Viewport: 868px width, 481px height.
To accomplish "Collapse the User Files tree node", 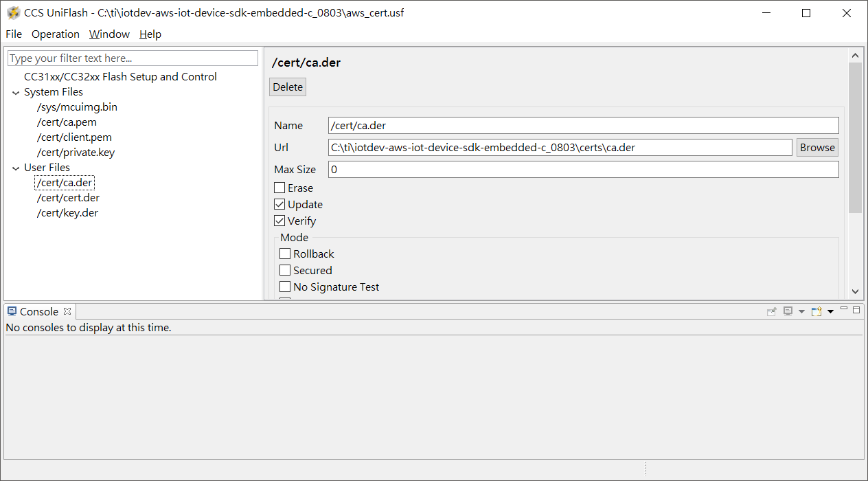I will [16, 168].
